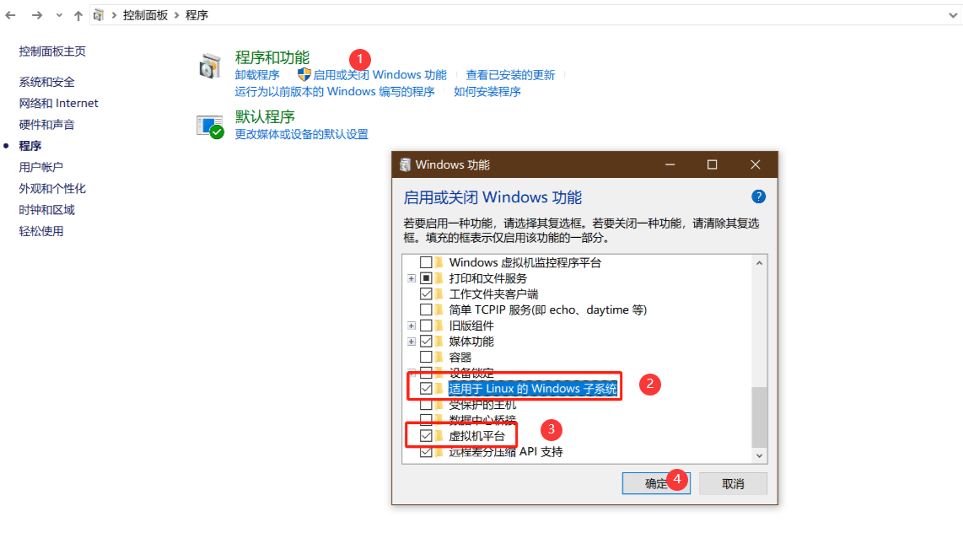This screenshot has height=560, width=963.
Task: Select 控制面板 breadcrumb in address bar
Action: [145, 15]
